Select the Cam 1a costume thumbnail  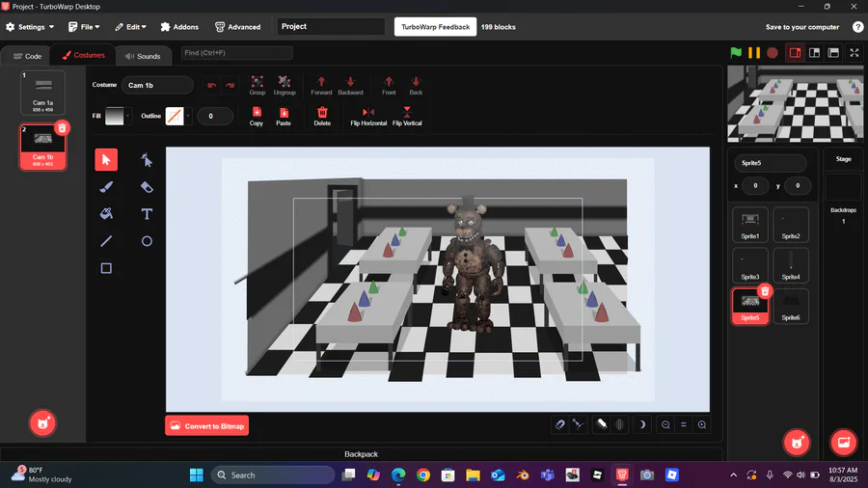coord(42,93)
